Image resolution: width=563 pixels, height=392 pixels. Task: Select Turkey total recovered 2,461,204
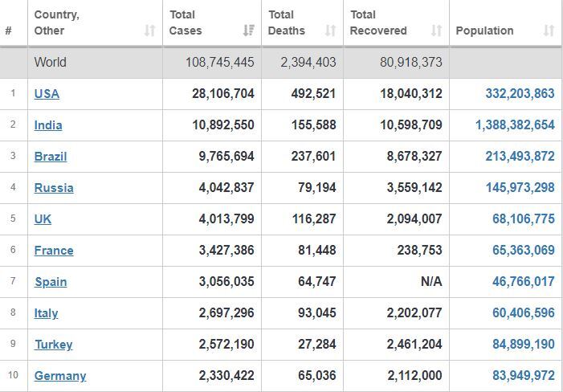[414, 344]
